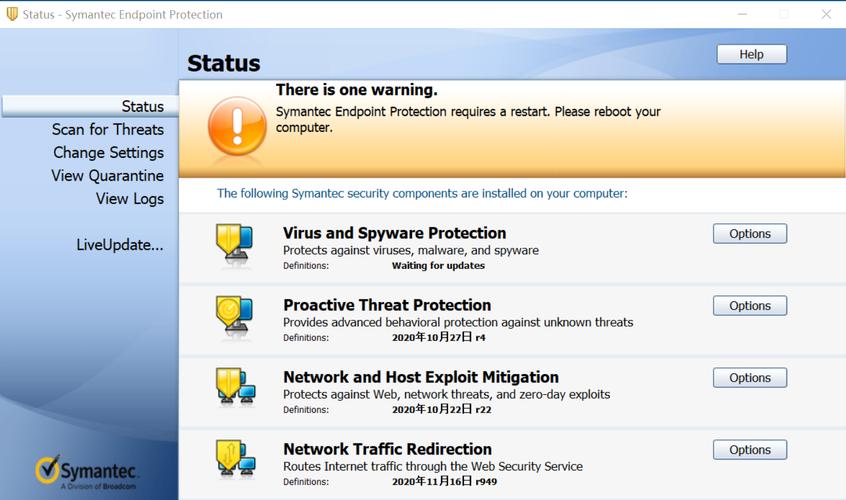This screenshot has height=500, width=846.
Task: Click the Symantec shield icon in title bar
Action: coord(12,14)
